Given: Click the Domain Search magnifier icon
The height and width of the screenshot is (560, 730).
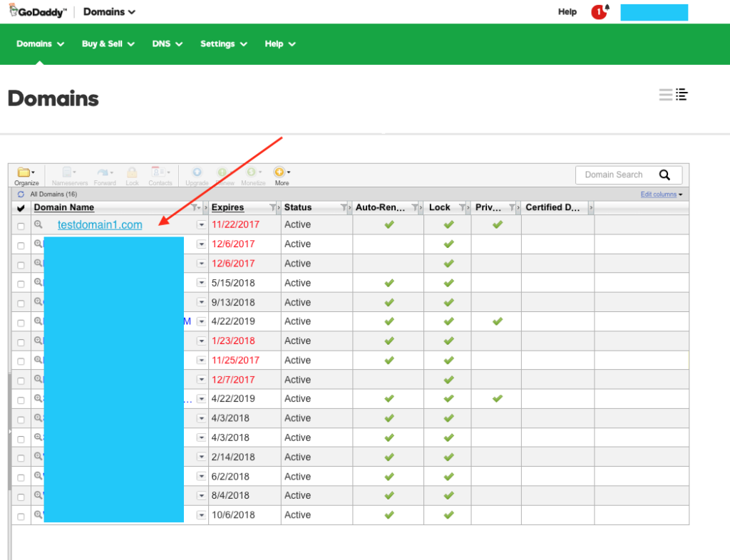Looking at the screenshot, I should 664,175.
